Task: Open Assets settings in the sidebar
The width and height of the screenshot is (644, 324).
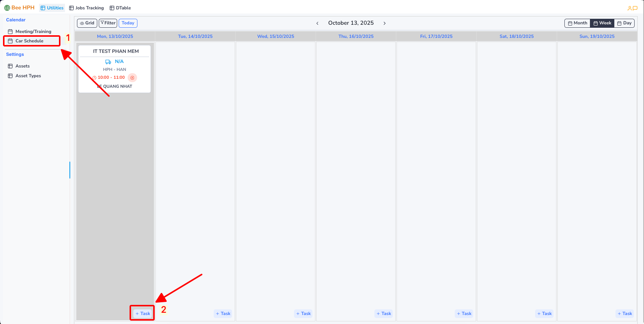Action: click(22, 66)
